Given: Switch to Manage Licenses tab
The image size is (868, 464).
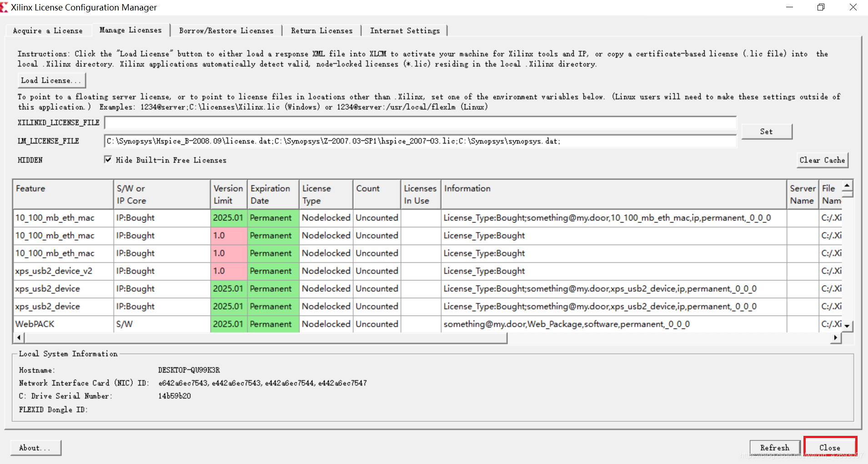Looking at the screenshot, I should (x=130, y=30).
